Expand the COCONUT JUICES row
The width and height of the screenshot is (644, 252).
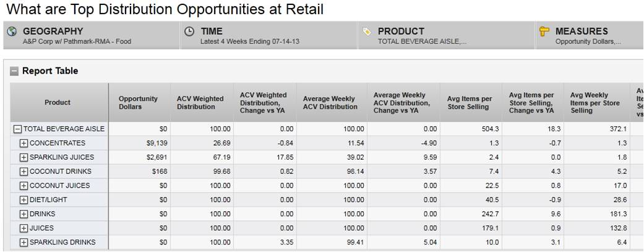24,186
